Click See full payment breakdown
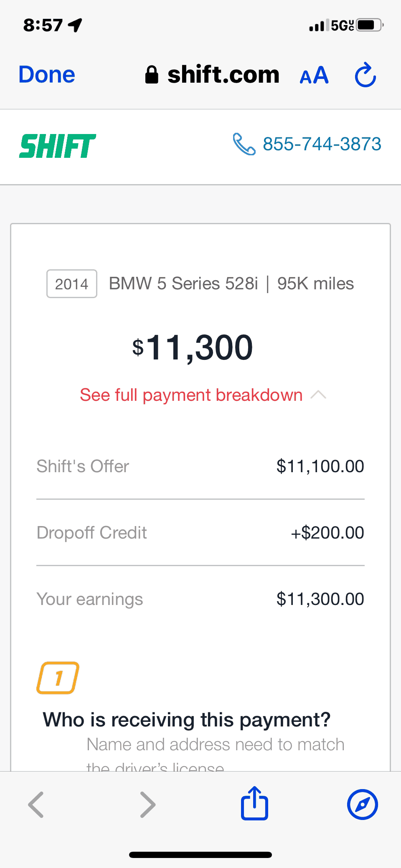The height and width of the screenshot is (868, 401). [191, 395]
